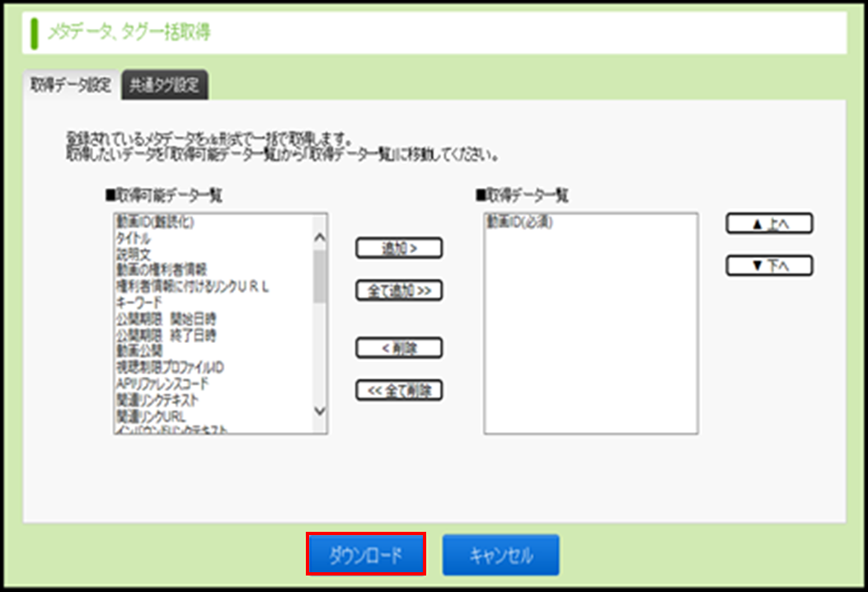The image size is (868, 592).
Task: Click the 追加 > button
Action: [x=399, y=249]
